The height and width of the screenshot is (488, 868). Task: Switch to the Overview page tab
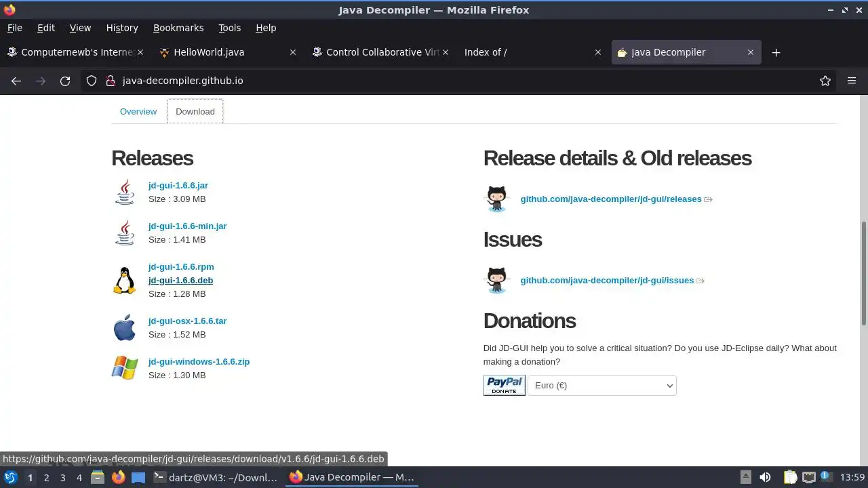(138, 111)
